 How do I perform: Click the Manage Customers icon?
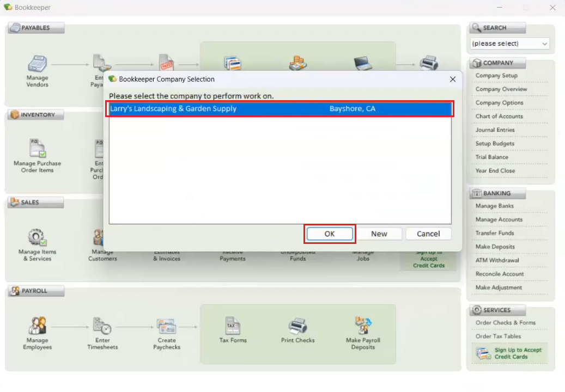pos(98,237)
